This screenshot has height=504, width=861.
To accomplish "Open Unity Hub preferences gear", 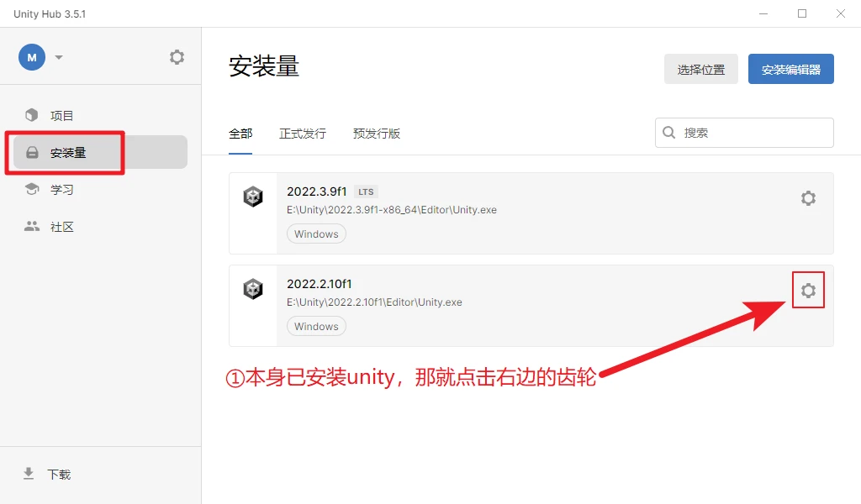I will click(177, 57).
